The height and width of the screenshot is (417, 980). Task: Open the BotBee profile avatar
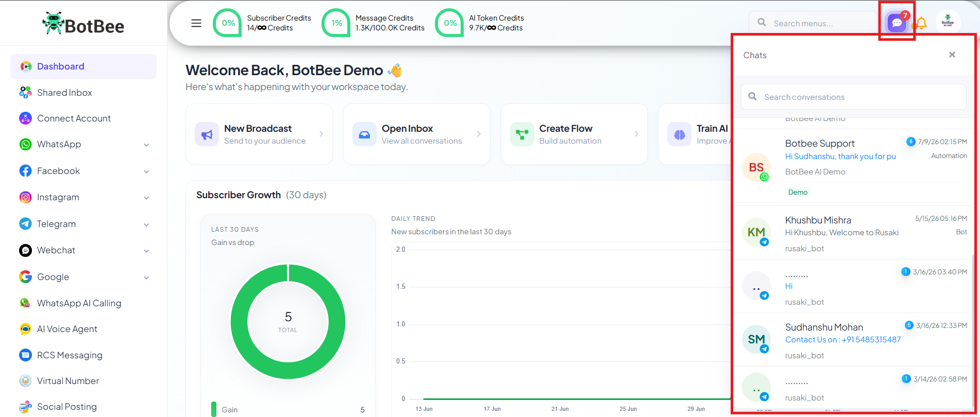[x=948, y=23]
